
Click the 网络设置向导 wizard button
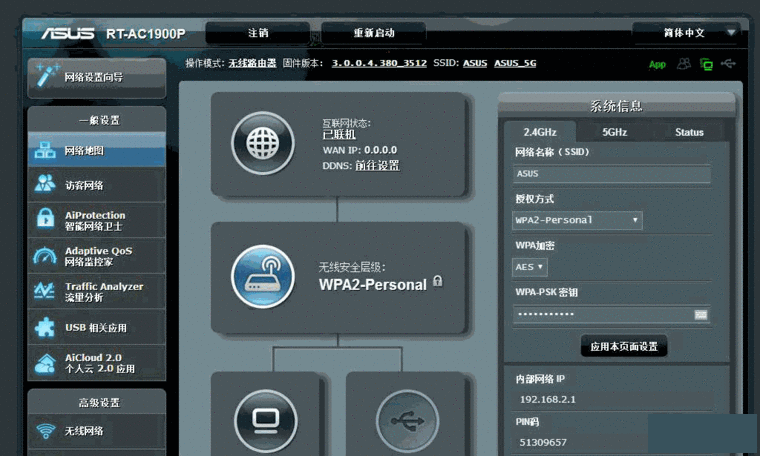point(97,78)
